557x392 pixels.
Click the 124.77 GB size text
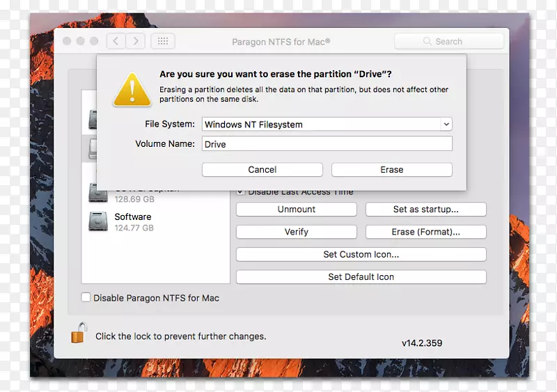click(134, 228)
